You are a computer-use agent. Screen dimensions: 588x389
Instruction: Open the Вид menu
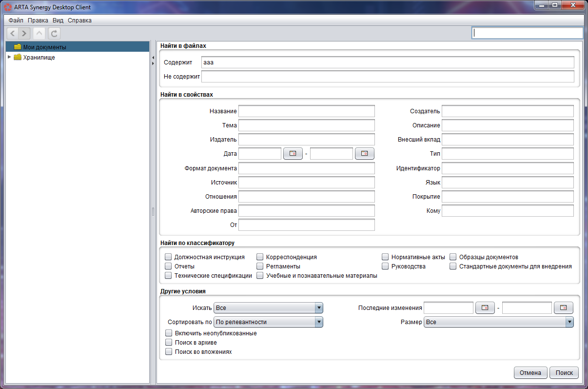point(58,20)
